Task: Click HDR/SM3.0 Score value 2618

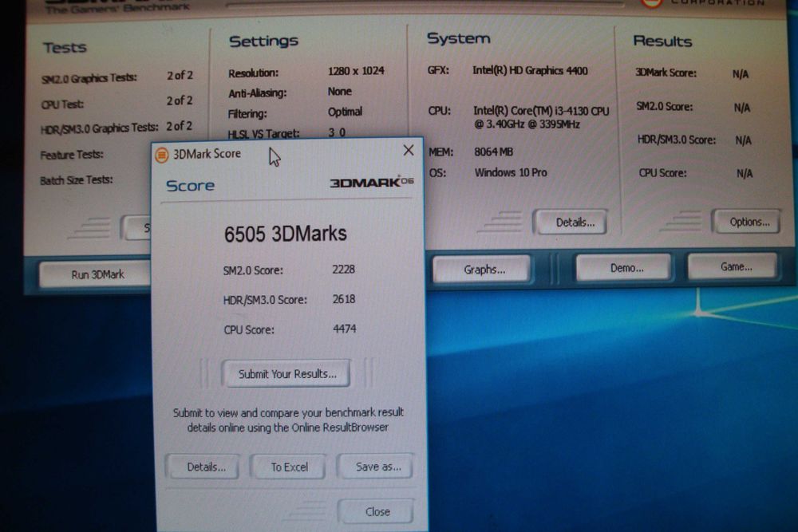Action: pyautogui.click(x=343, y=299)
